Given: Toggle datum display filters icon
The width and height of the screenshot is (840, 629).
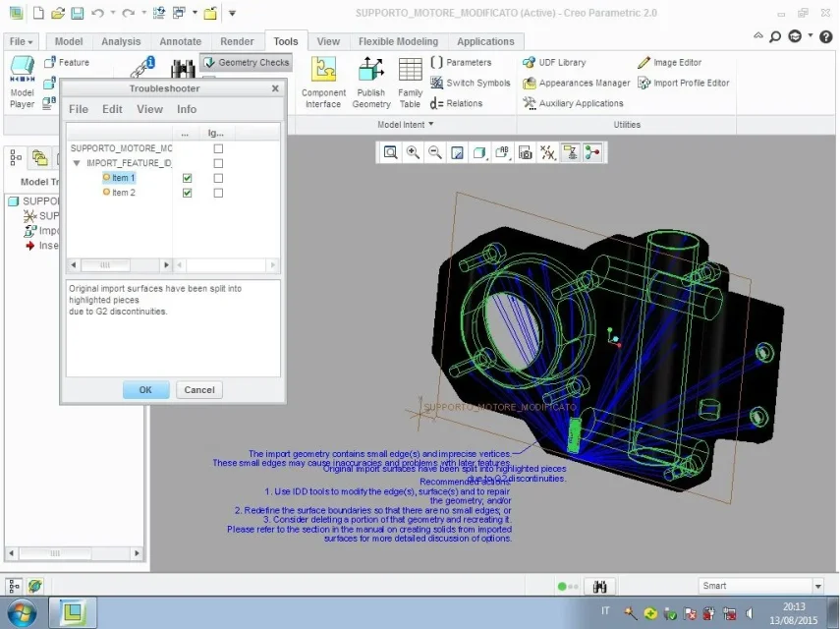Looking at the screenshot, I should [548, 152].
